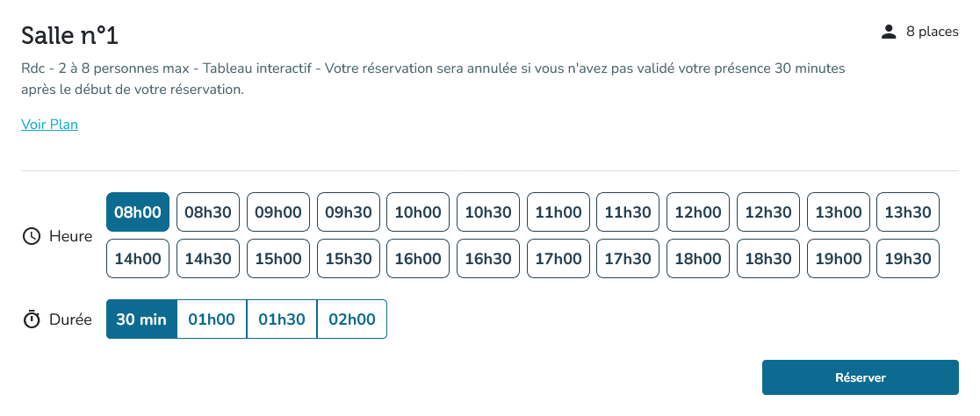The width and height of the screenshot is (980, 416).
Task: Select the 17h00 time slot
Action: [558, 259]
